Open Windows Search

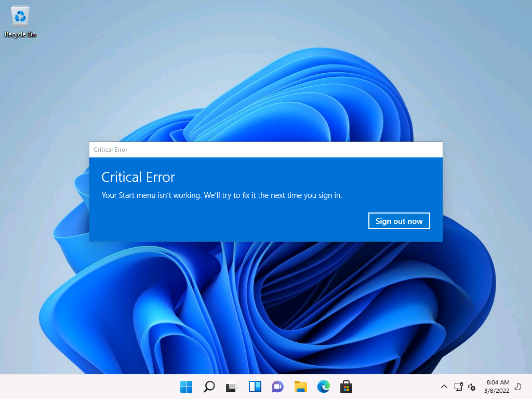click(x=209, y=387)
